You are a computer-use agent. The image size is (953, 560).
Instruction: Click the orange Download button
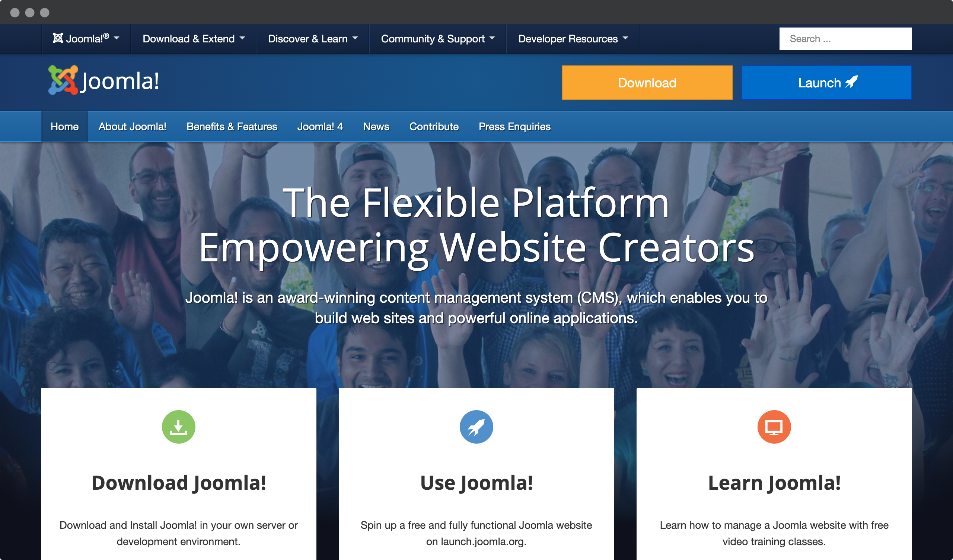tap(646, 83)
